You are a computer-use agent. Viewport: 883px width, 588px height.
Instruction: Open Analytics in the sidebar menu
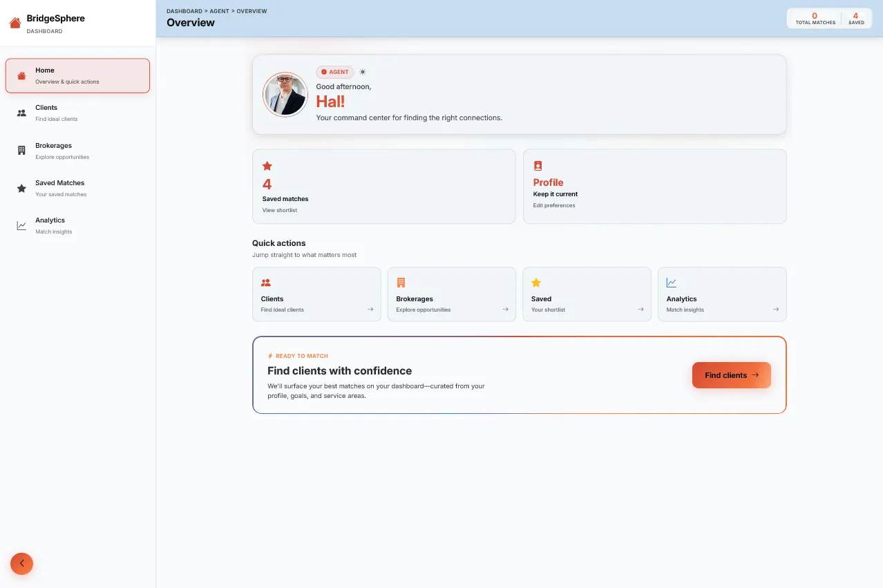[x=77, y=225]
